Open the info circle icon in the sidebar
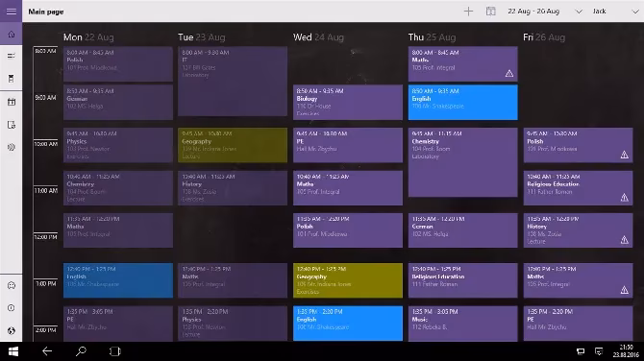 click(12, 307)
